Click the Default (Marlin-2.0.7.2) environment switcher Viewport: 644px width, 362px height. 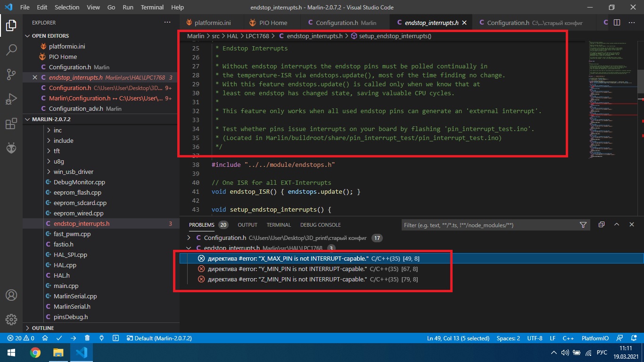click(159, 338)
